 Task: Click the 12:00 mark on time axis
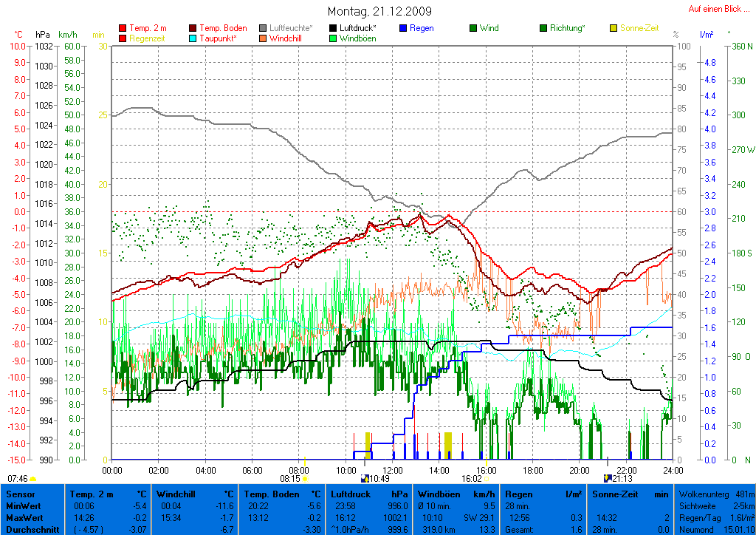392,469
